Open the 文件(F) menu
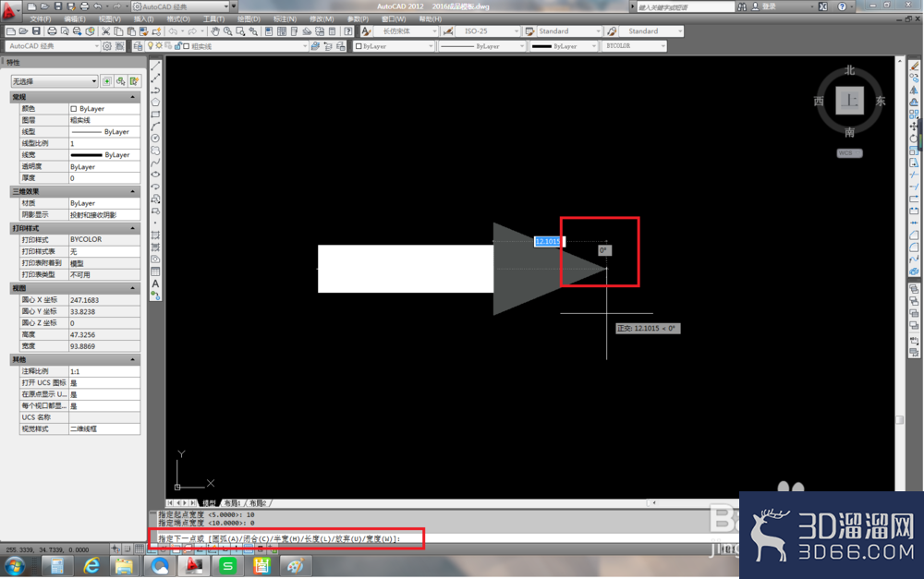Image resolution: width=924 pixels, height=579 pixels. 41,19
